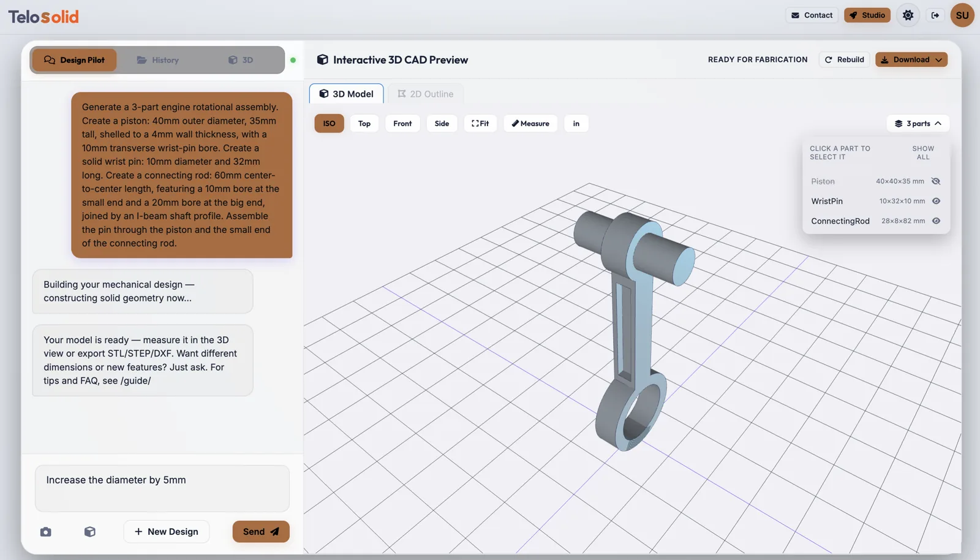Send the chat message
This screenshot has width=980, height=560.
261,532
